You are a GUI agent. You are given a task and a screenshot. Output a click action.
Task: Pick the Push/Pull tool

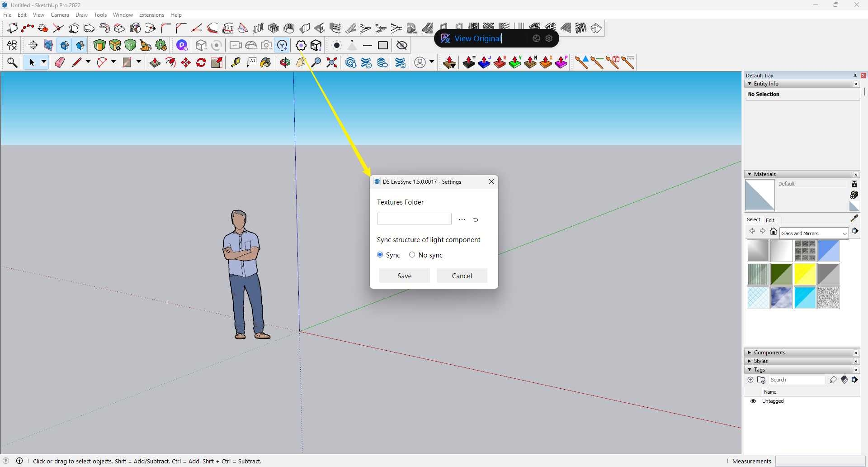155,62
